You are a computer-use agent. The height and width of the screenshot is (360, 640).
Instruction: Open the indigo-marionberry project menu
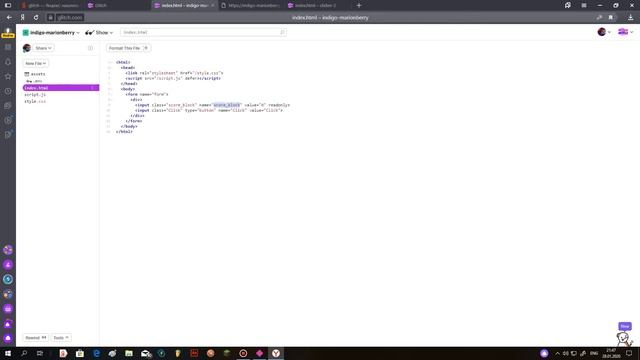coord(51,32)
